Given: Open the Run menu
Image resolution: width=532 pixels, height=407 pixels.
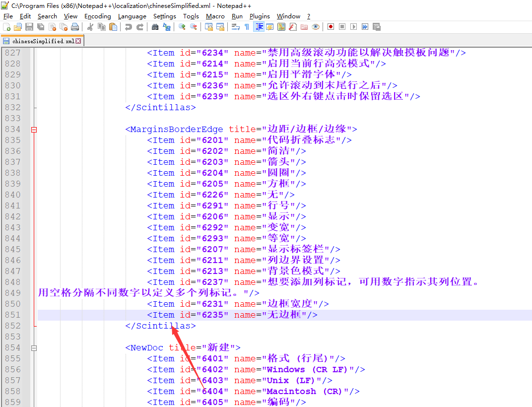Looking at the screenshot, I should click(237, 16).
